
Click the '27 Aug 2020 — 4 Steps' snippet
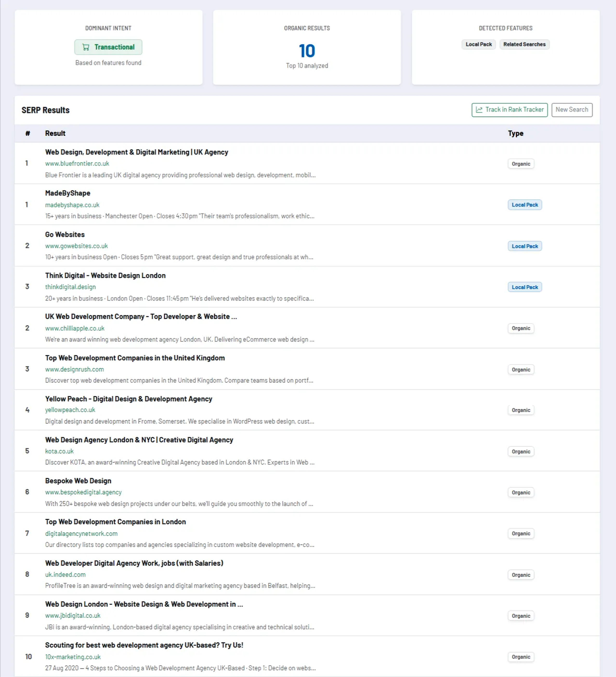180,668
